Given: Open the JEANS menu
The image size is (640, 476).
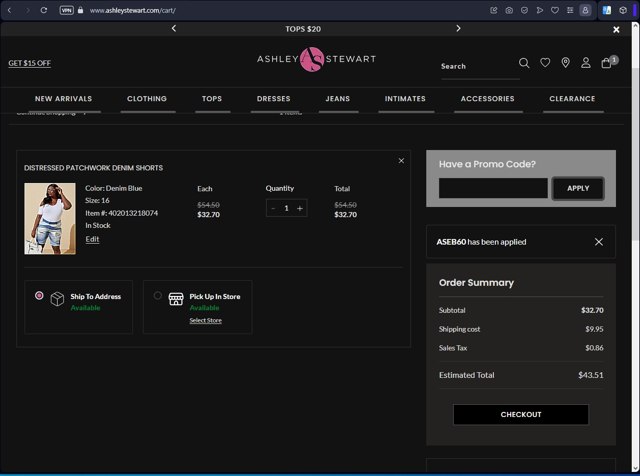Looking at the screenshot, I should (x=338, y=99).
